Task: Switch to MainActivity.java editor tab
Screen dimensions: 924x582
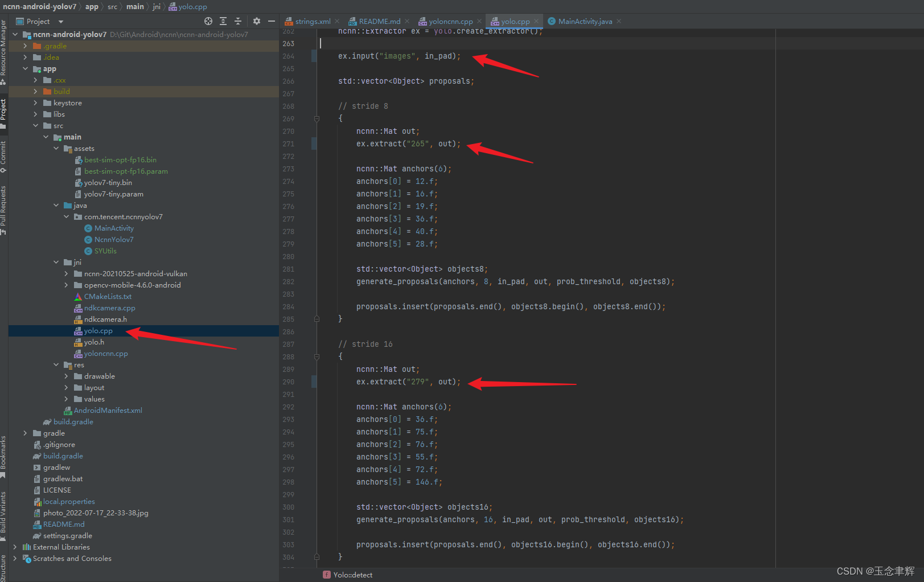Action: tap(585, 22)
